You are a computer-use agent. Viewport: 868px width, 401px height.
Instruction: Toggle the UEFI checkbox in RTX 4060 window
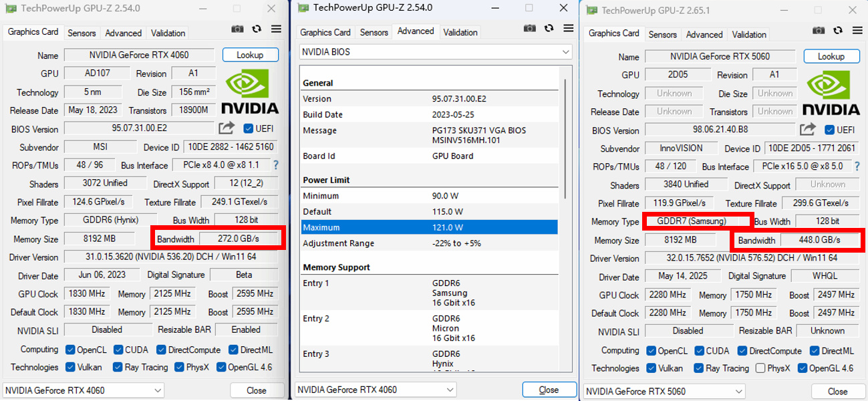click(x=249, y=128)
